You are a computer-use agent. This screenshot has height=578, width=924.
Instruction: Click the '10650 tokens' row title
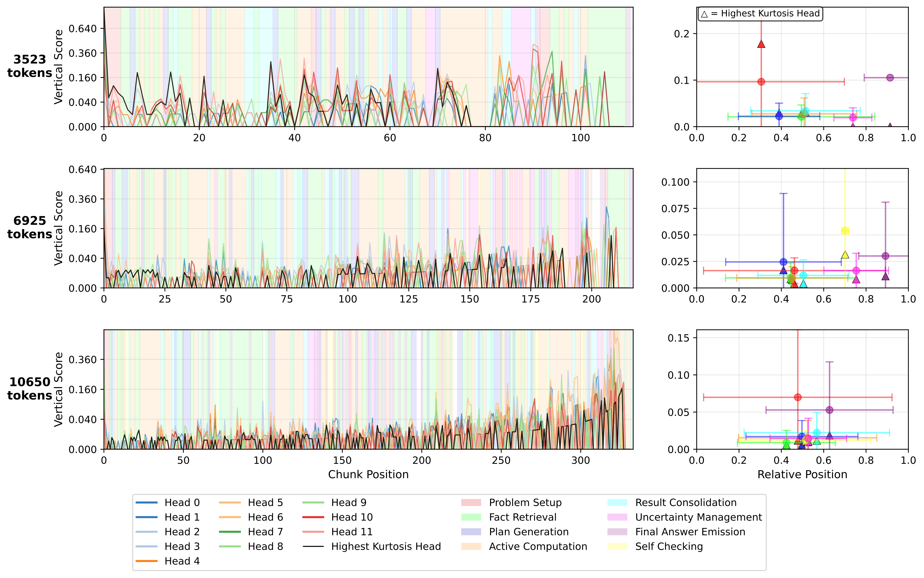(29, 388)
